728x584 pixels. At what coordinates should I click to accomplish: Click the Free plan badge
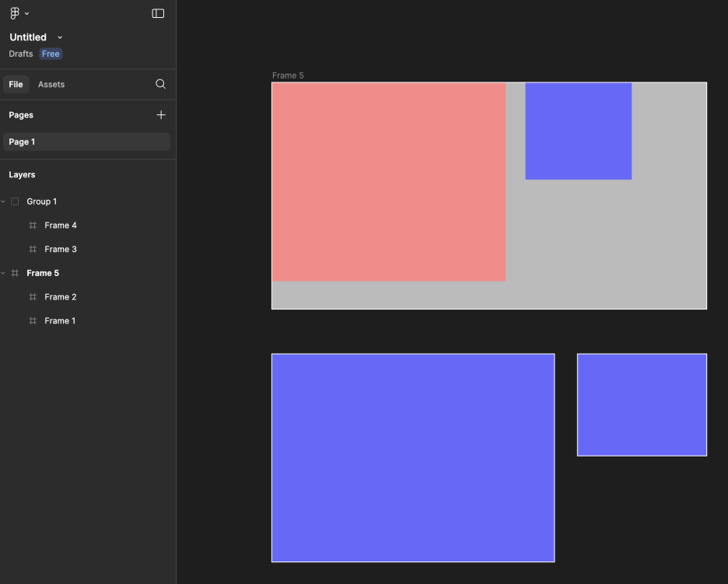click(x=51, y=54)
